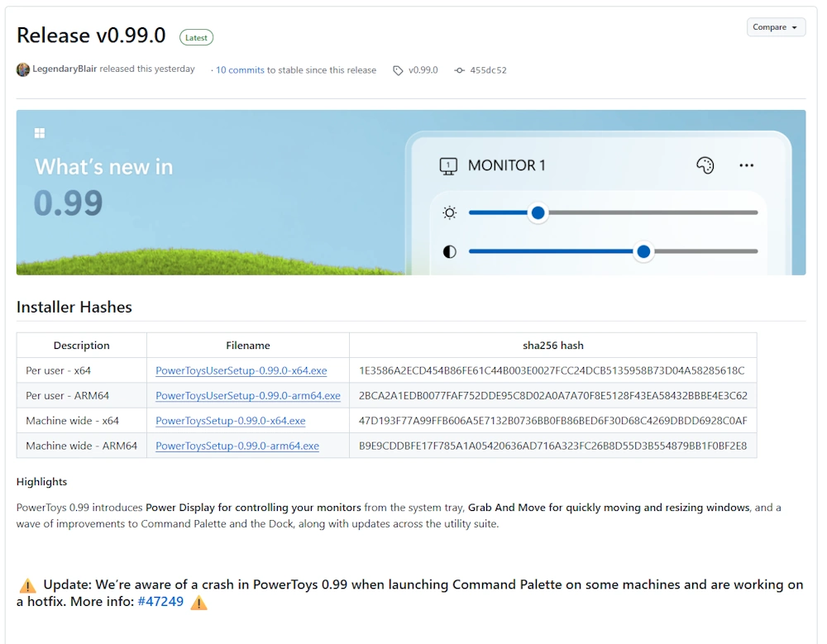The width and height of the screenshot is (827, 644).
Task: Click the color palette icon in the banner
Action: [705, 165]
